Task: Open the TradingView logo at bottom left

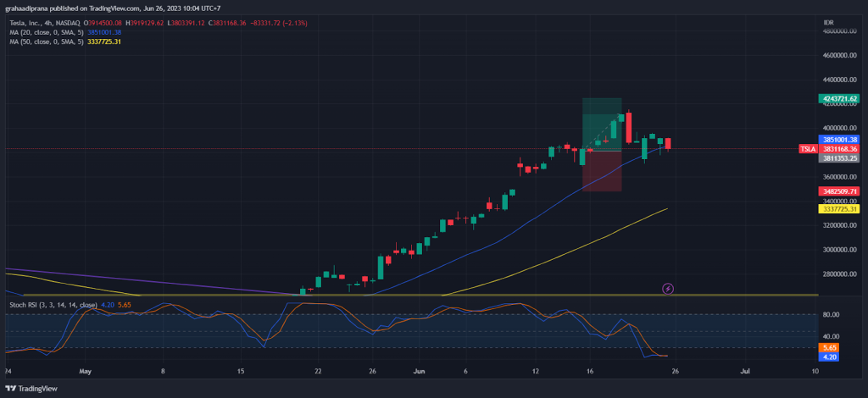Action: [x=31, y=389]
